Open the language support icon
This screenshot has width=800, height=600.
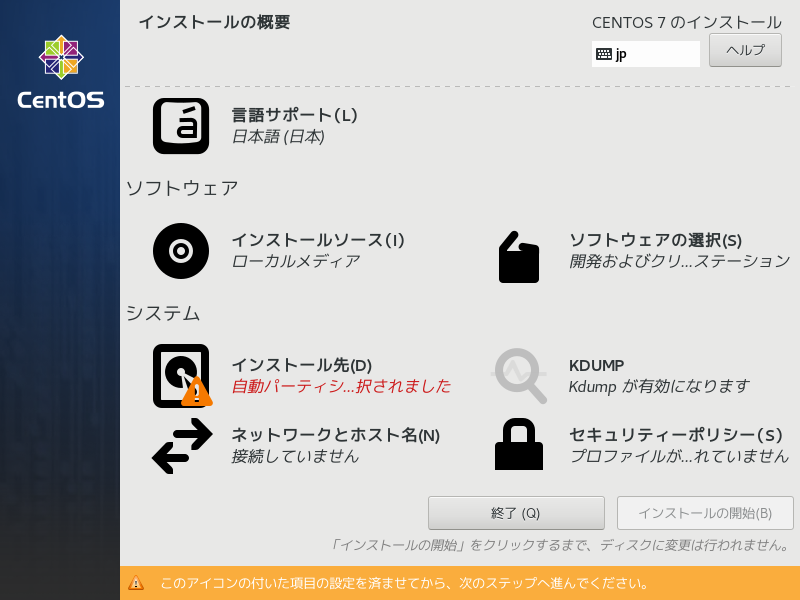[181, 126]
